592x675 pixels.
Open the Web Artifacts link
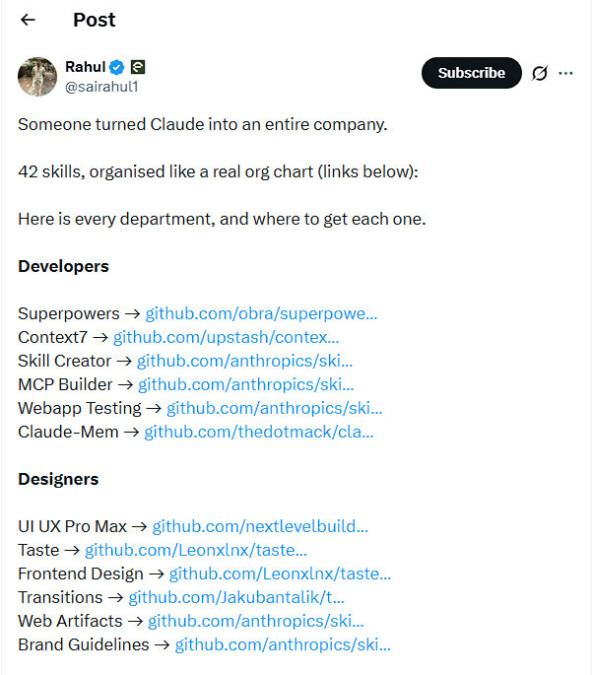click(x=256, y=621)
